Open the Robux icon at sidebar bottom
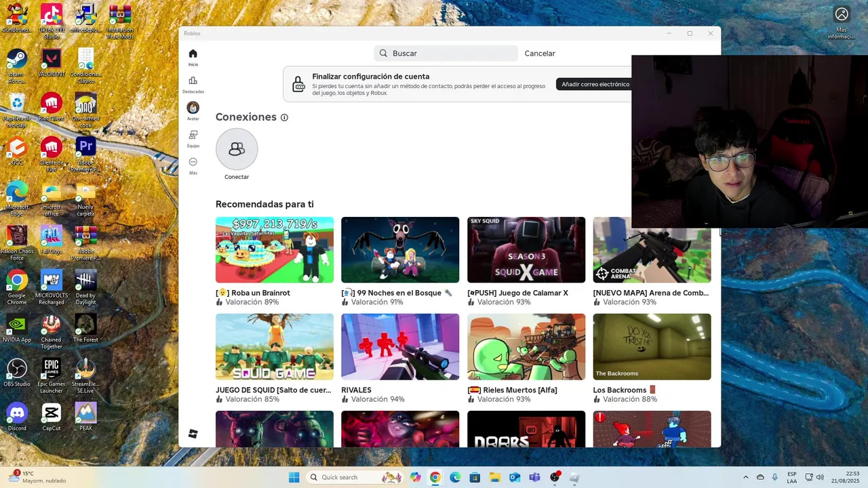Screen dimensions: 868x488 tap(193, 434)
